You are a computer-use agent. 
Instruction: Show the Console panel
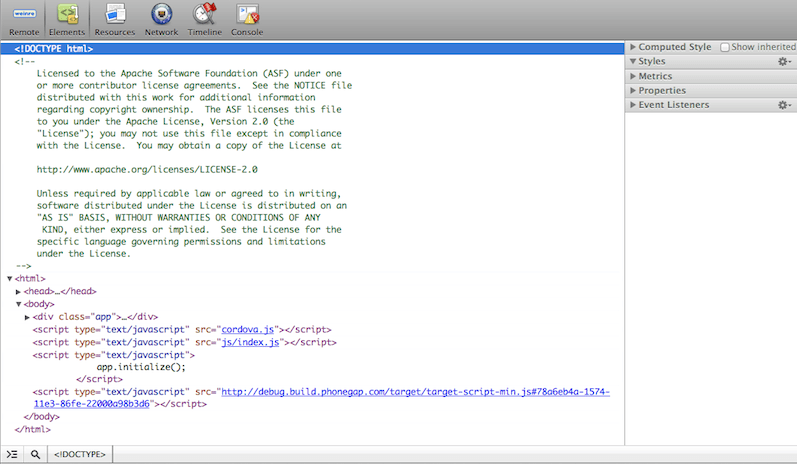point(247,19)
